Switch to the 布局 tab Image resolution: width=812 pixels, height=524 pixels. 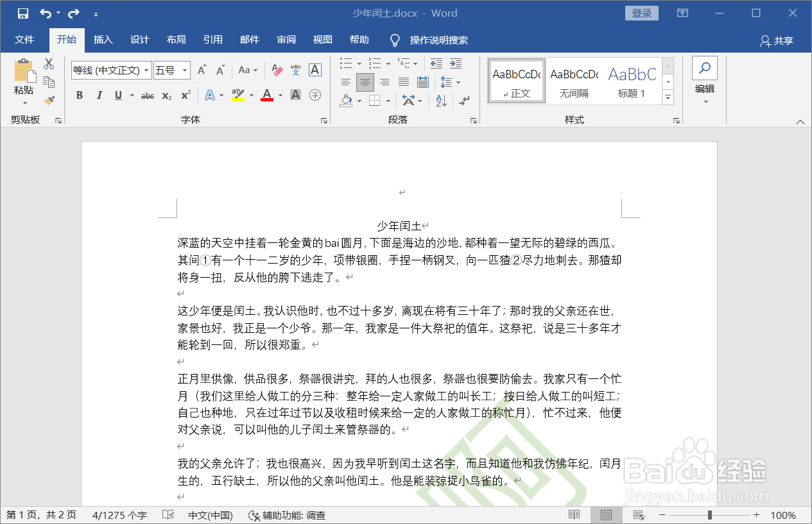coord(176,40)
